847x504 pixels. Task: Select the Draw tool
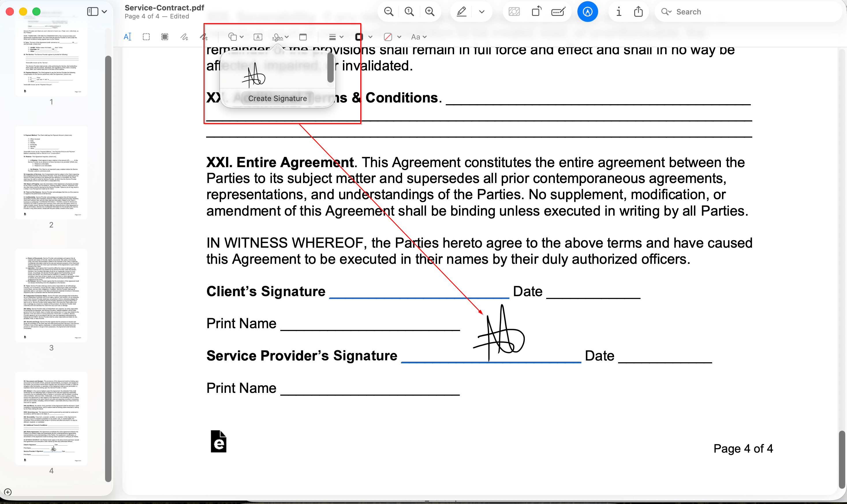(204, 36)
